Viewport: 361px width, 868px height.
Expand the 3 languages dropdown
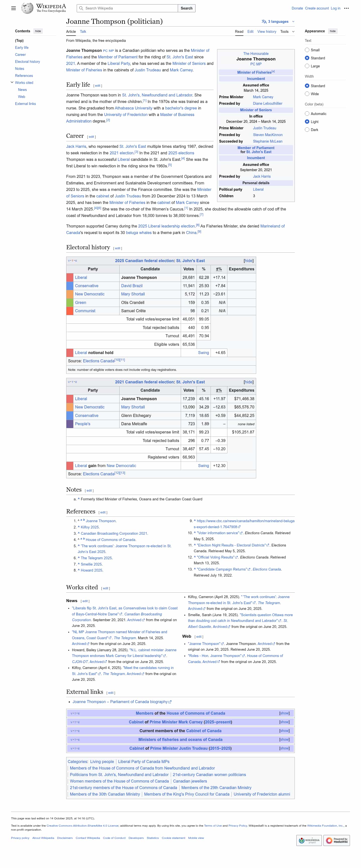(x=278, y=22)
